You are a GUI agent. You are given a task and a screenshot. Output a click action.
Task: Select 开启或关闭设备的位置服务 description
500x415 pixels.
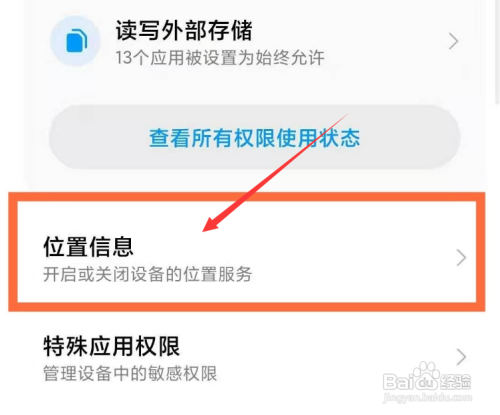147,274
